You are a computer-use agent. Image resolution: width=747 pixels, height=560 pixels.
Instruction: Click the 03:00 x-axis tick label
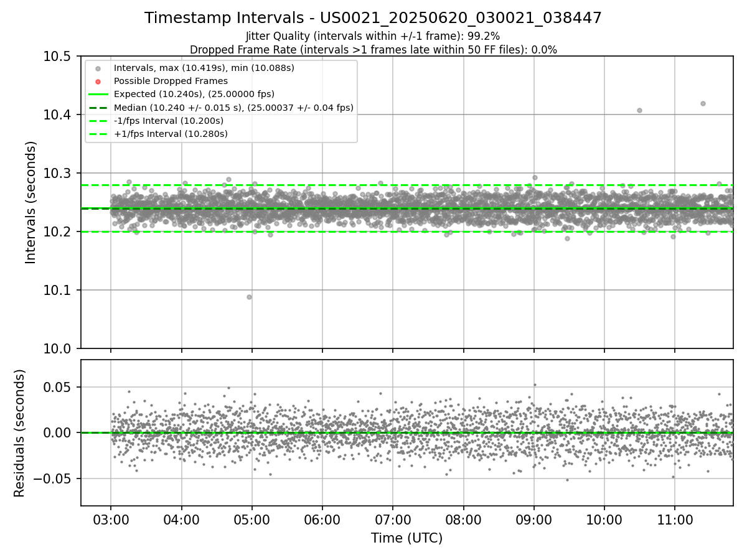click(111, 519)
